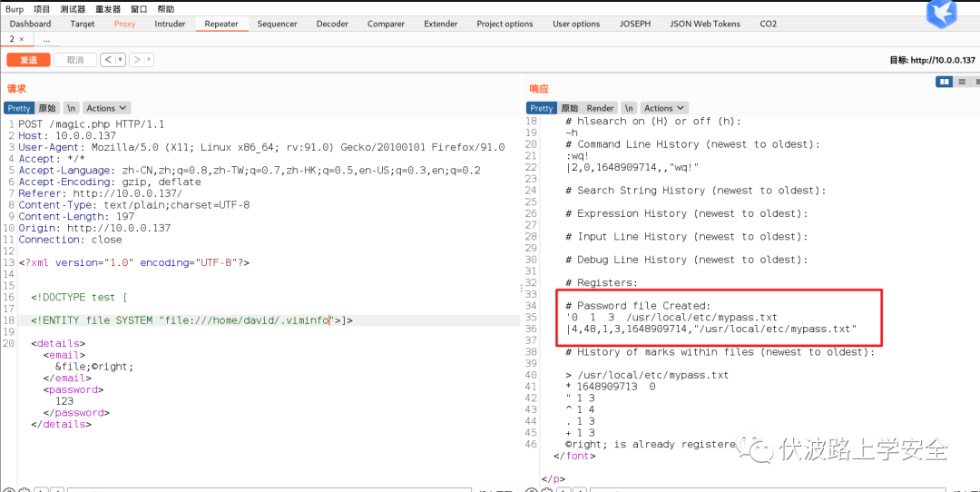Open the 项目 menu
Screen dimensions: 980x492
42,9
